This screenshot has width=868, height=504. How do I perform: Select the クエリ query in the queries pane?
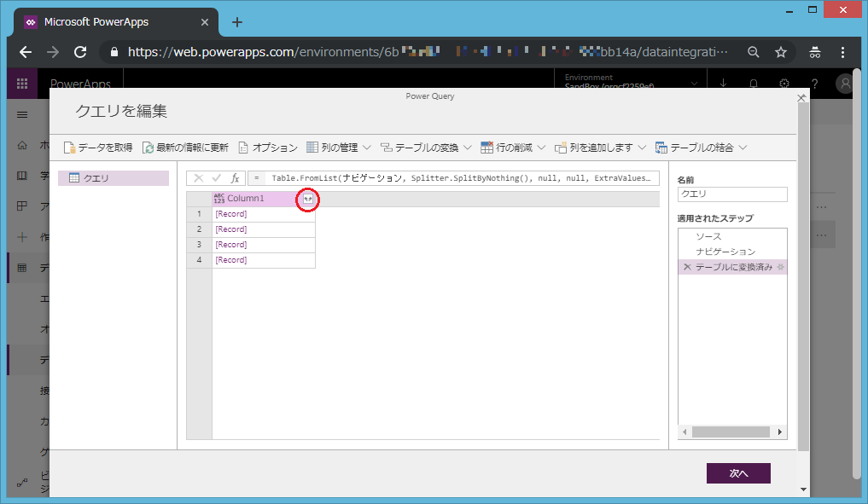[114, 178]
